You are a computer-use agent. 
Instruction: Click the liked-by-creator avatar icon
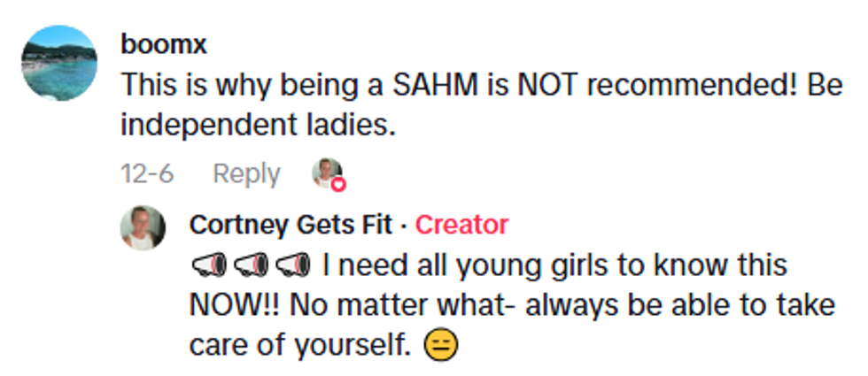(326, 173)
